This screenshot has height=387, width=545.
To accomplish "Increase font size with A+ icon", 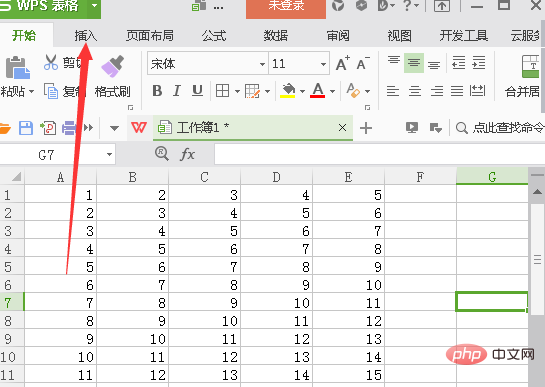I will coord(343,64).
